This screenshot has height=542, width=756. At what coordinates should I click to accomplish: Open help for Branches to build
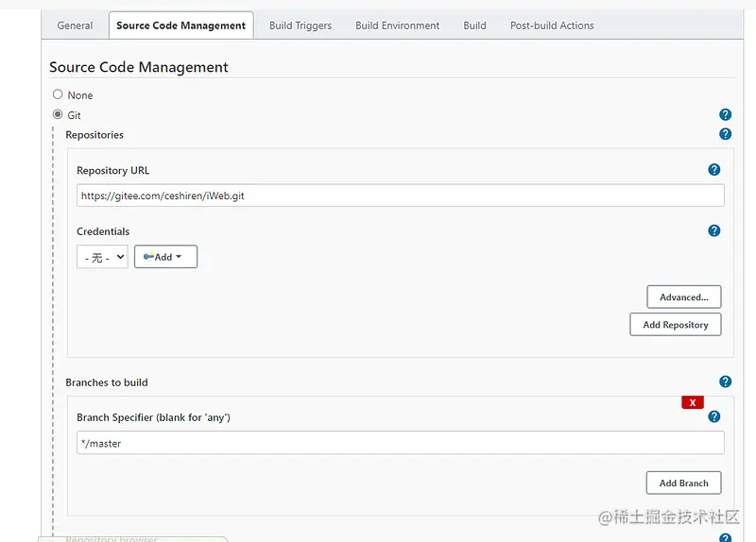725,381
